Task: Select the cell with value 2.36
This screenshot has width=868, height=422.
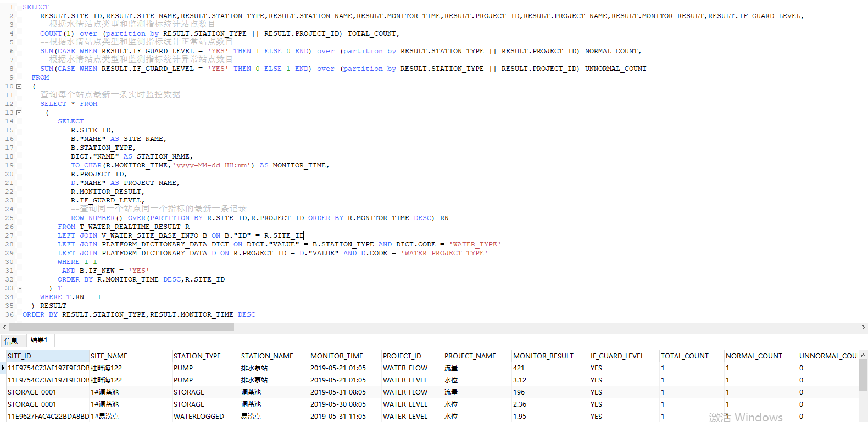Action: pos(550,404)
